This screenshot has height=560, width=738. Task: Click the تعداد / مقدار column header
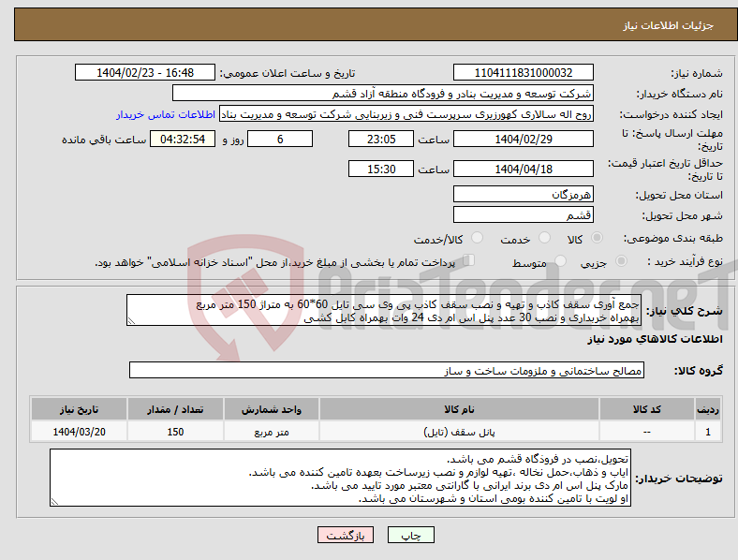[x=175, y=409]
